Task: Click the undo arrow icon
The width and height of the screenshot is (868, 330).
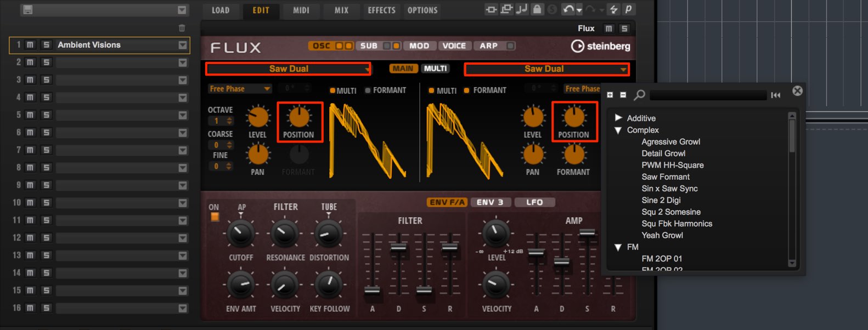Action: click(568, 9)
